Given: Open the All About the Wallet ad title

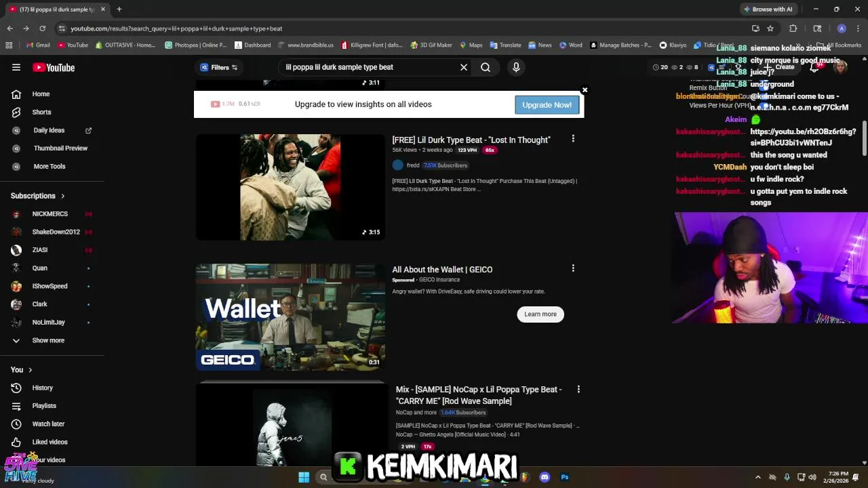Looking at the screenshot, I should tap(442, 270).
